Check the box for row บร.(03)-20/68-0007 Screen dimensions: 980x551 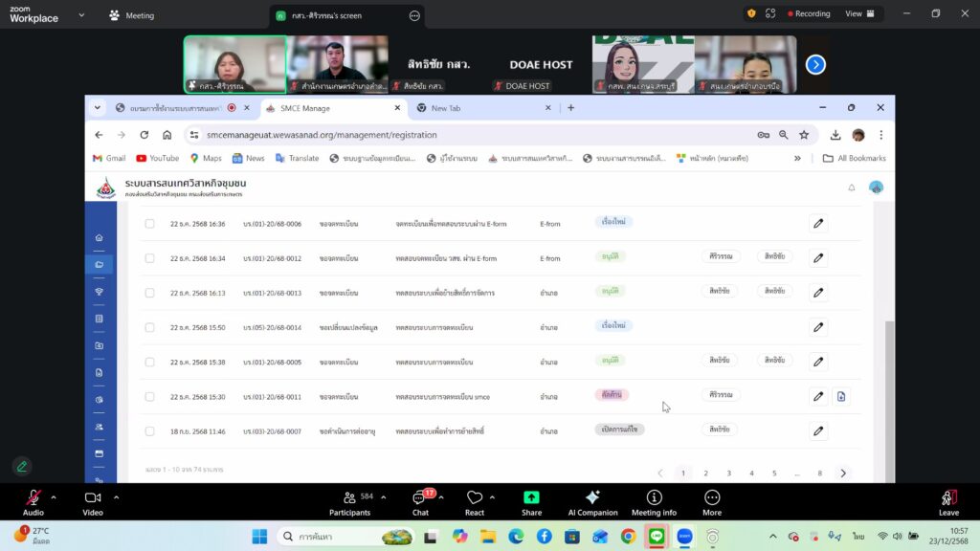149,430
